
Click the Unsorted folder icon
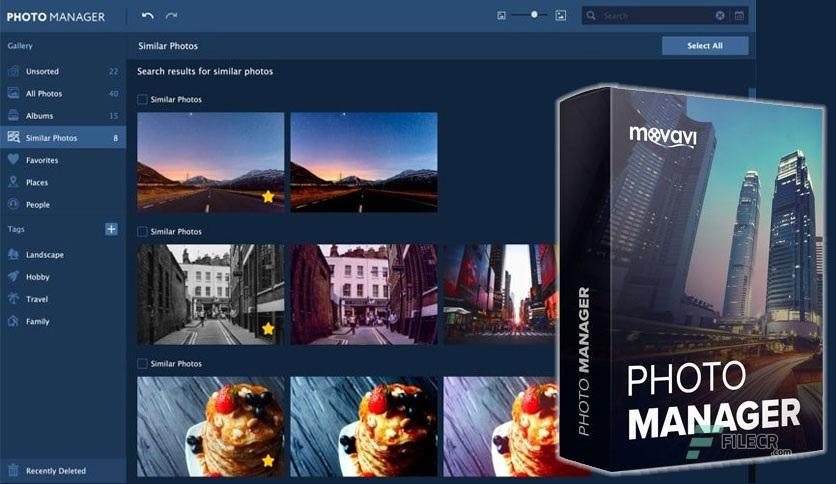(13, 71)
